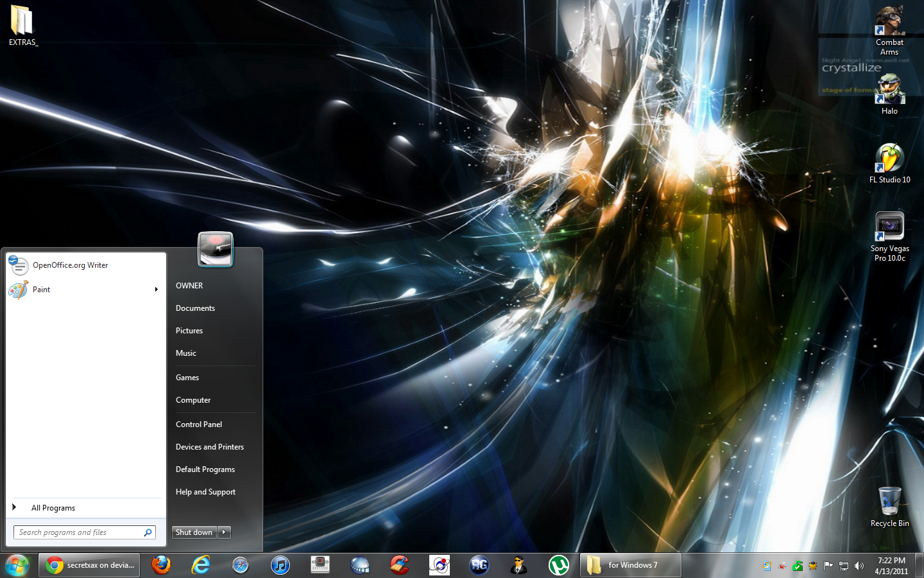Open the agent with sunglasses icon in taskbar
The height and width of the screenshot is (578, 924).
click(519, 565)
